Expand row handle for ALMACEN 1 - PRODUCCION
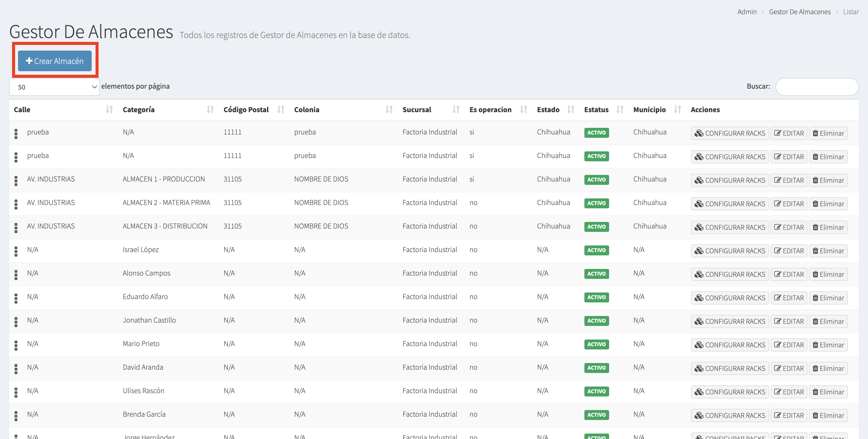Viewport: 868px width, 439px height. click(16, 181)
